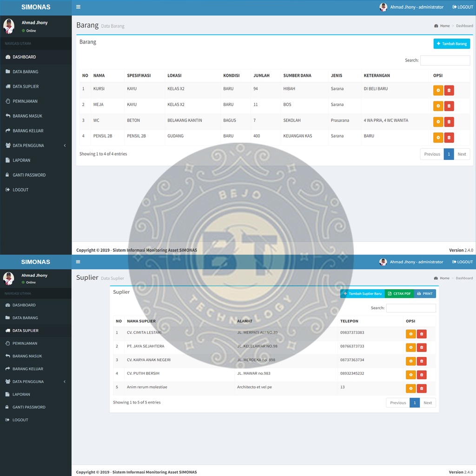Click user avatar in Suplier page top bar
The height and width of the screenshot is (476, 476).
(383, 262)
